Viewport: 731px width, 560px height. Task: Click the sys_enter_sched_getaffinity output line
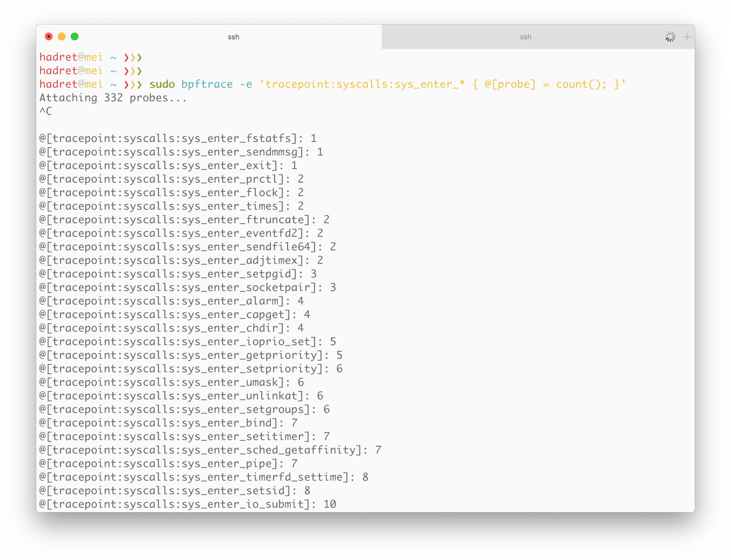click(210, 450)
